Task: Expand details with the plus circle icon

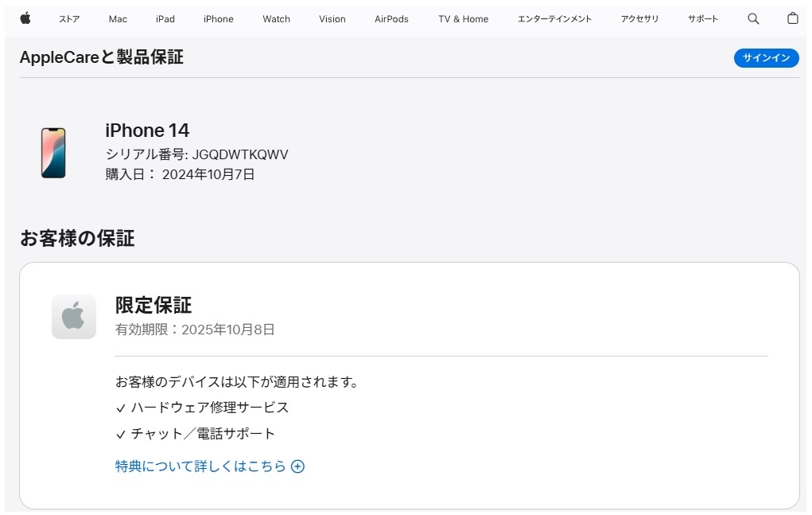Action: click(x=297, y=466)
